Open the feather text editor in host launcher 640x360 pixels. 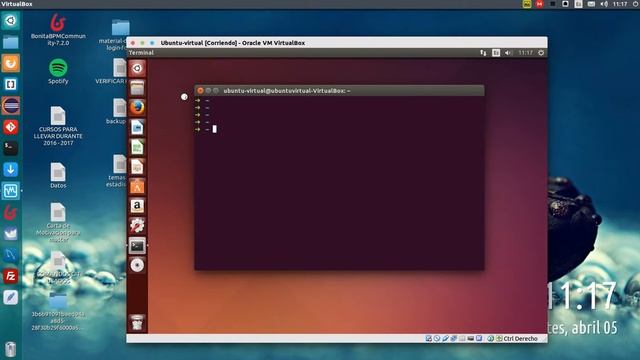11,297
